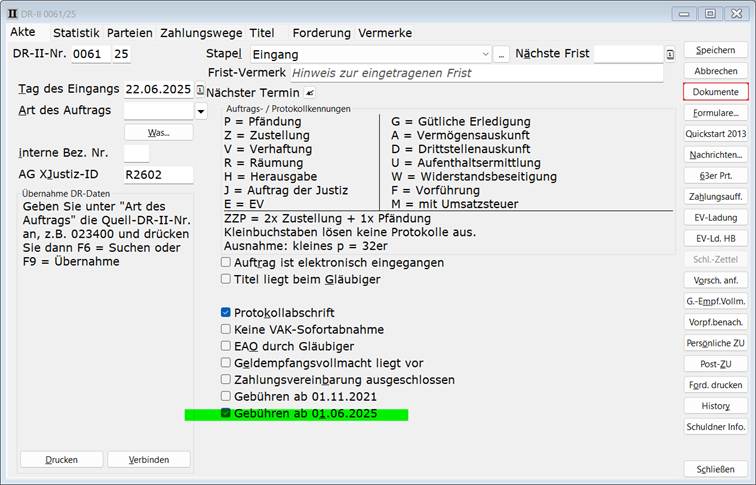Click the Frist-Vermerk hint field
Viewport: 756px width, 485px height.
(477, 73)
